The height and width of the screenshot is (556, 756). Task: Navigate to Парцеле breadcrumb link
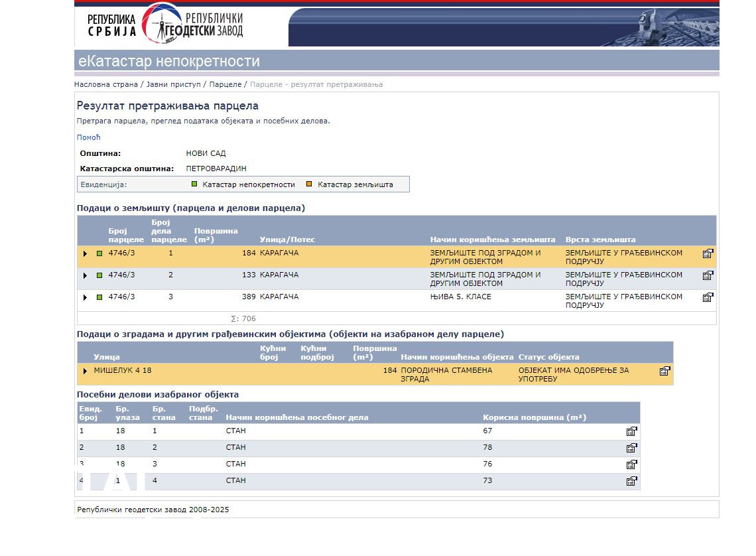(225, 84)
